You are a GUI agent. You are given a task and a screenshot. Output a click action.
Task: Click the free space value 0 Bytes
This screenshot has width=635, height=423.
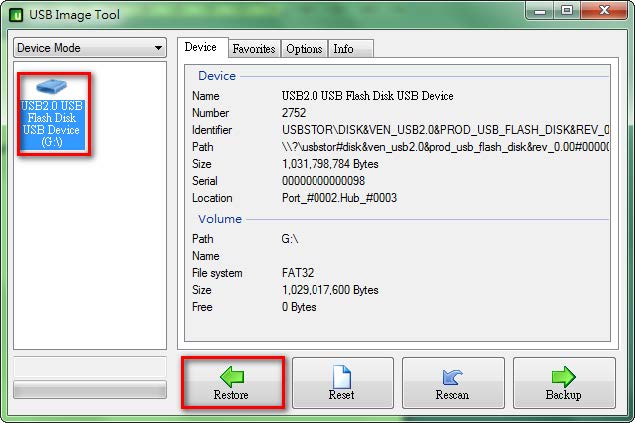click(299, 307)
